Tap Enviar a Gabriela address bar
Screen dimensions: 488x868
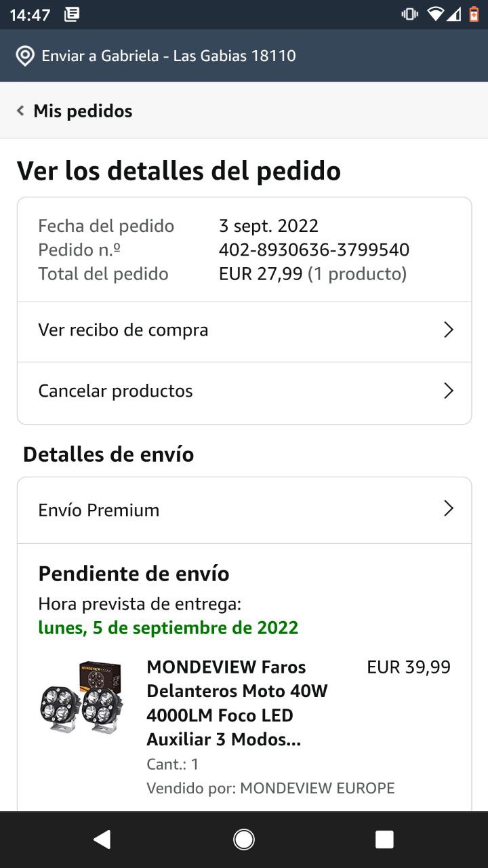169,56
